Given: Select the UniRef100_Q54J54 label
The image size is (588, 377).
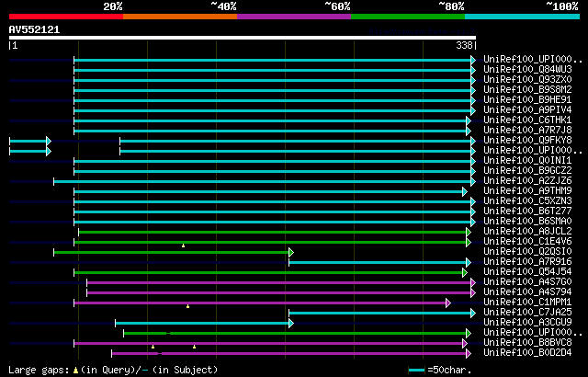Looking at the screenshot, I should coord(527,272).
